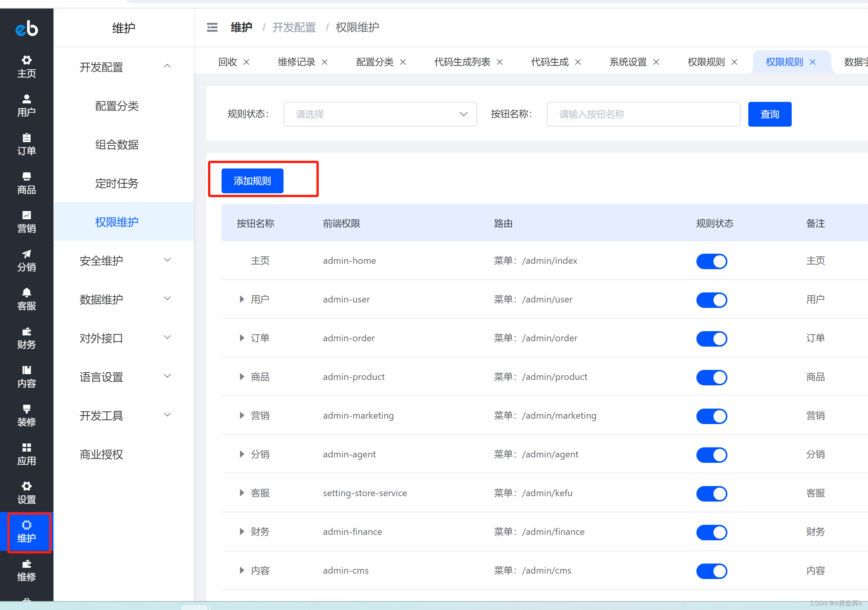The image size is (868, 610).
Task: Open the 营销 marketing sidebar icon
Action: click(27, 222)
